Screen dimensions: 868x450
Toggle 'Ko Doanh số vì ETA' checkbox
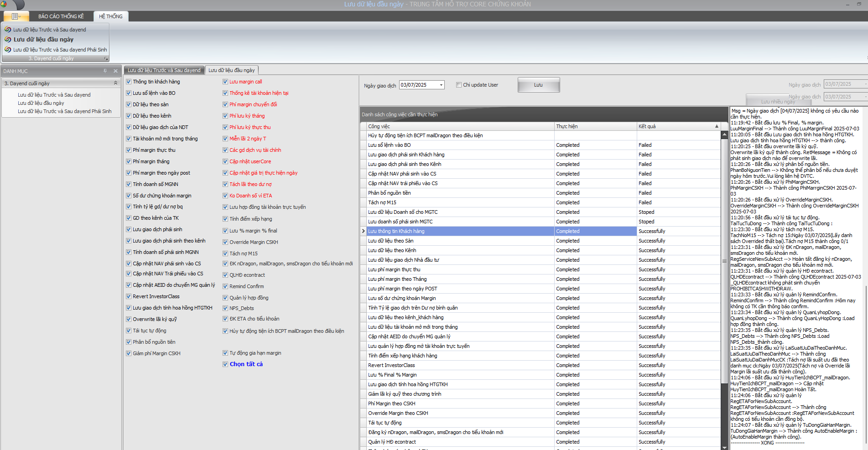225,196
